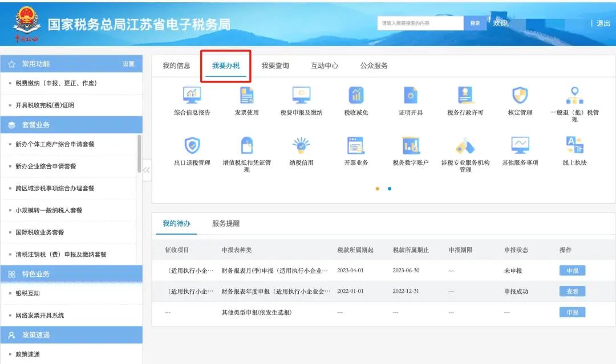Screen dimensions: 616x364
Task: Click 申报 for 财务报表月(季)申报 row
Action: point(573,271)
